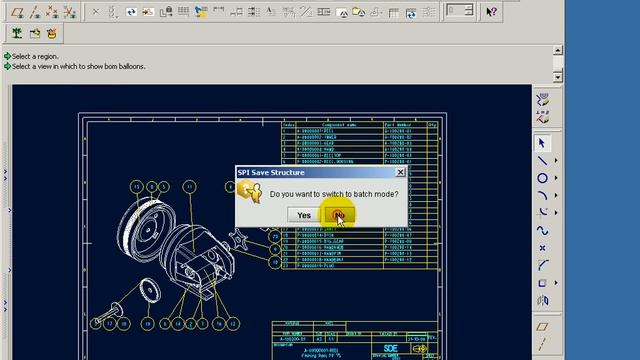This screenshot has height=360, width=640.
Task: Click message area scroll up arrow
Action: coord(558,50)
